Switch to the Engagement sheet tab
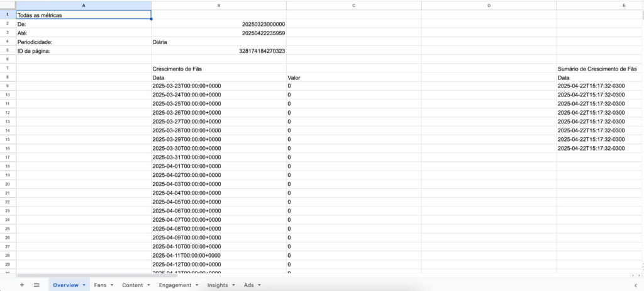The image size is (644, 291). coord(175,285)
